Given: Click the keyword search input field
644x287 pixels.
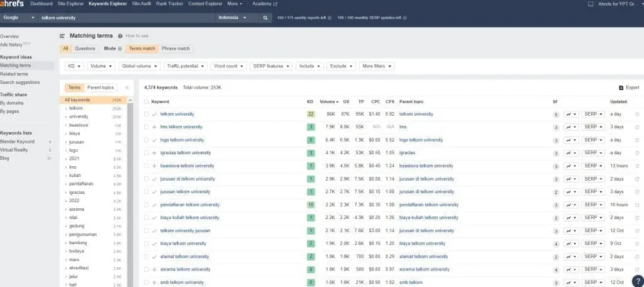Looking at the screenshot, I should click(x=126, y=18).
